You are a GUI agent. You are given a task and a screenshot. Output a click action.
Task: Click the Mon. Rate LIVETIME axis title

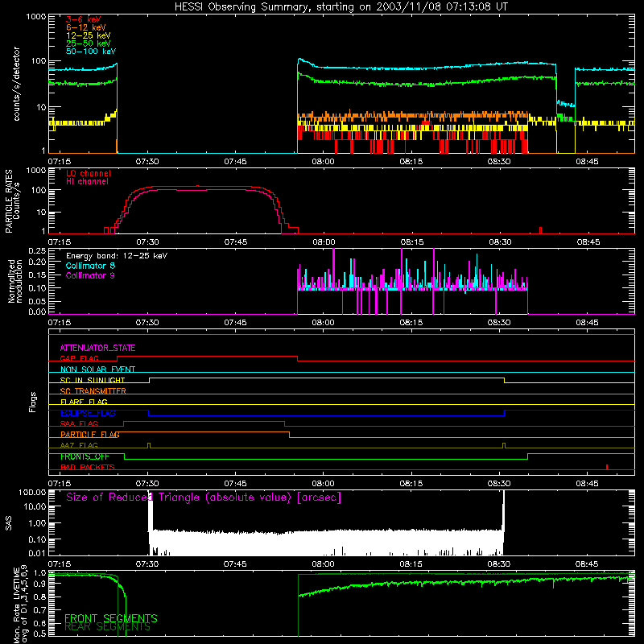point(21,605)
